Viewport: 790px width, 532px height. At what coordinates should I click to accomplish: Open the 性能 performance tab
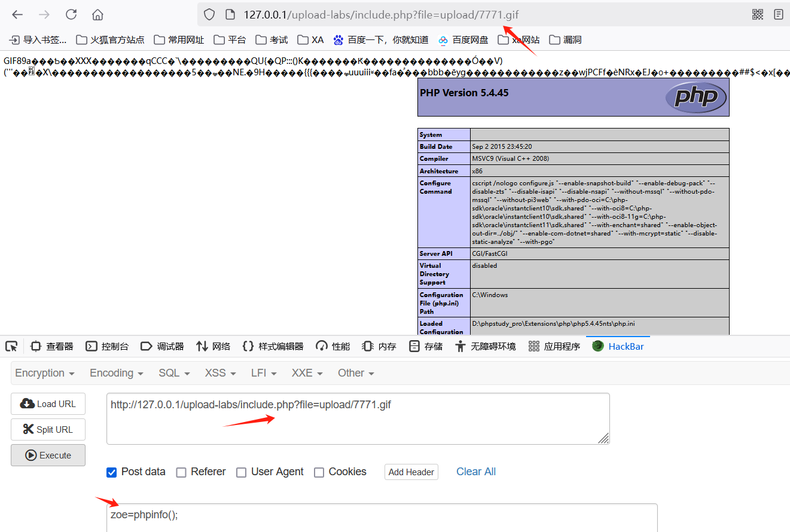(x=333, y=346)
